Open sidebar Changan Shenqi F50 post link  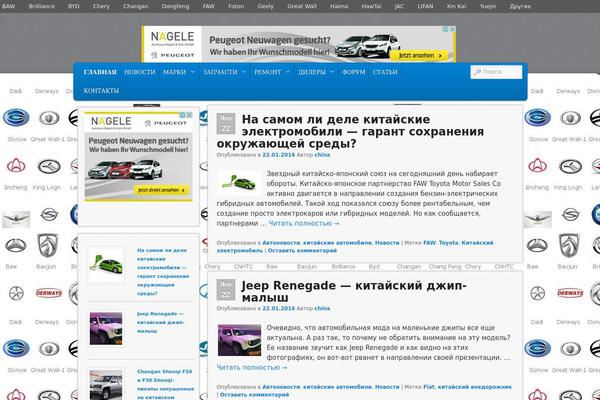[165, 384]
